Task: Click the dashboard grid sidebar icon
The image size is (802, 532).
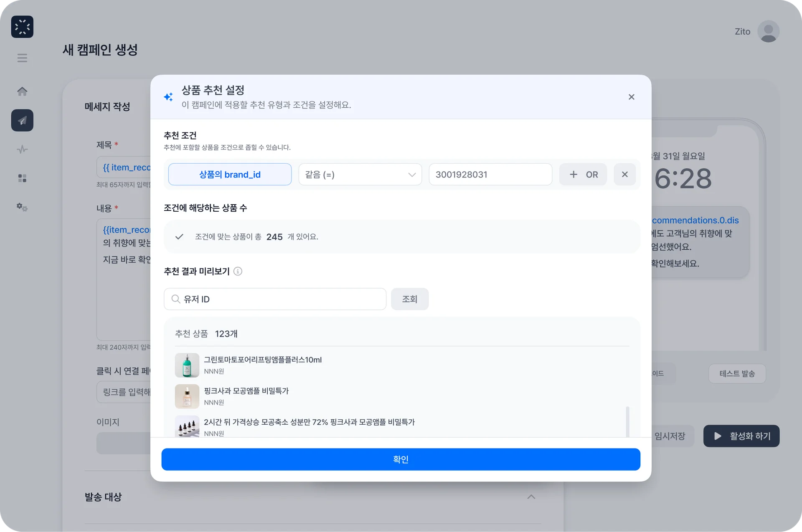Action: tap(22, 178)
